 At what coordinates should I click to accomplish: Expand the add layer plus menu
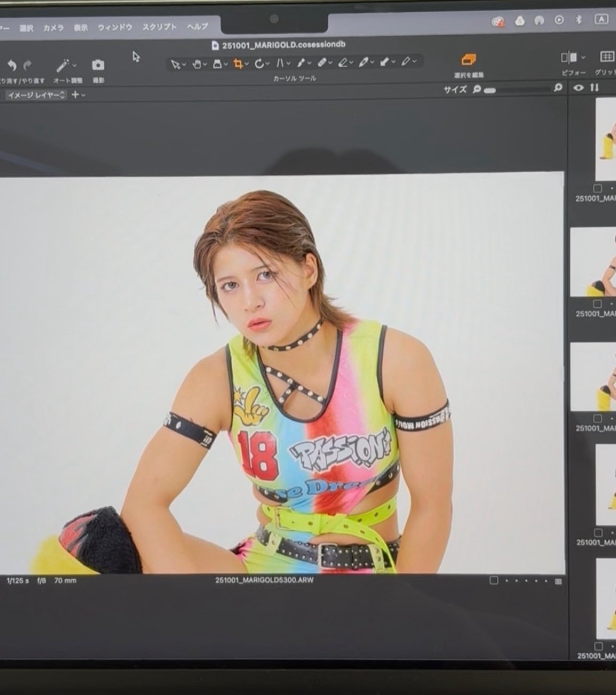[x=78, y=95]
